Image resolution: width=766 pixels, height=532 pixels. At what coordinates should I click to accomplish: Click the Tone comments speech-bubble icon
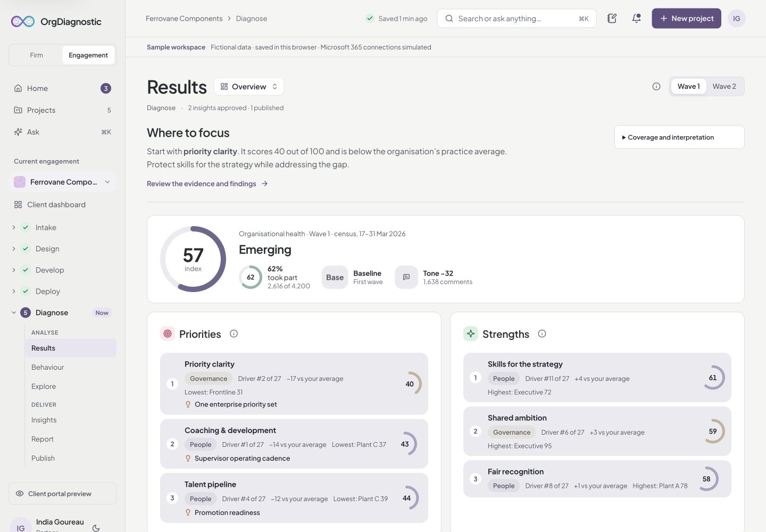(x=406, y=277)
